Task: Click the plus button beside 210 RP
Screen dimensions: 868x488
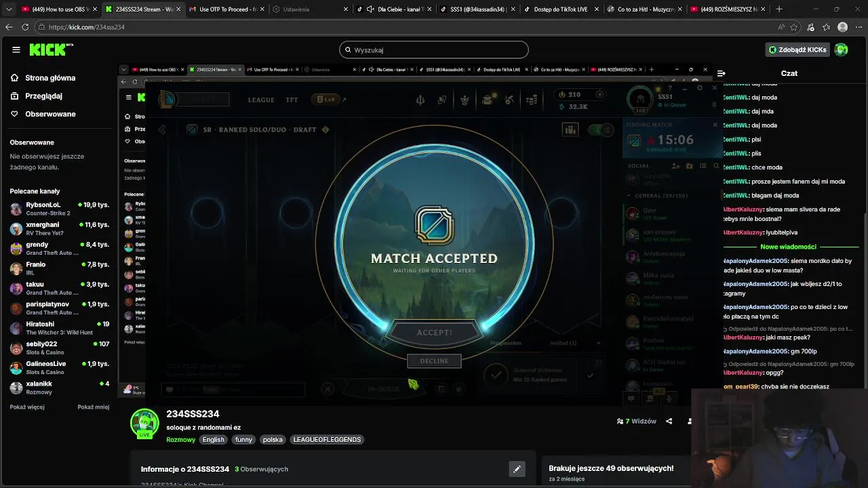Action: click(599, 94)
